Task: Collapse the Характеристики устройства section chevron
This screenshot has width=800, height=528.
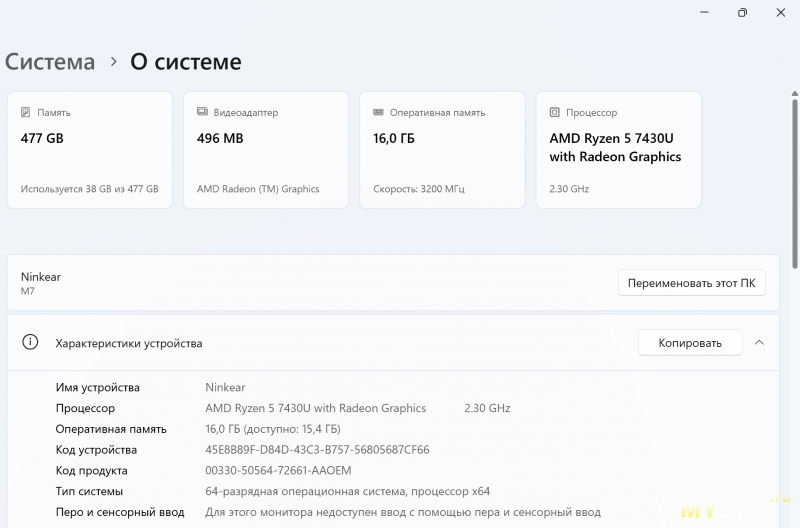Action: [759, 343]
